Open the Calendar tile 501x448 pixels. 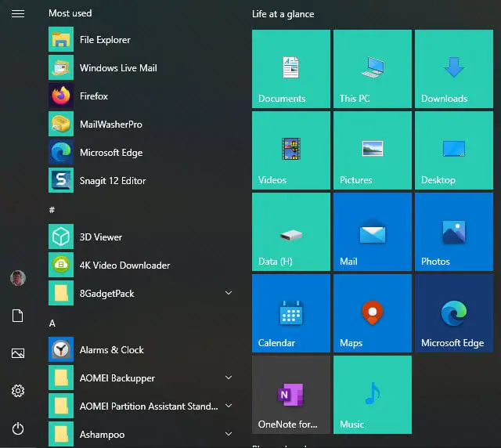point(291,313)
